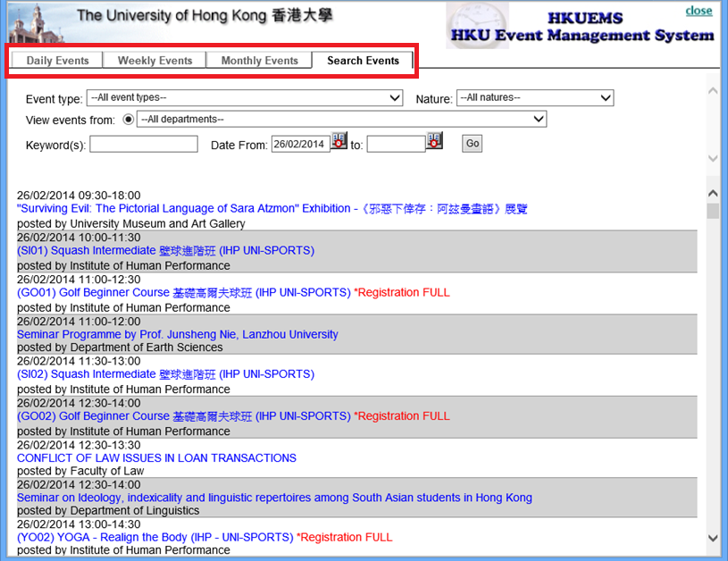728x561 pixels.
Task: Switch to the Weekly Events tab
Action: coord(154,60)
